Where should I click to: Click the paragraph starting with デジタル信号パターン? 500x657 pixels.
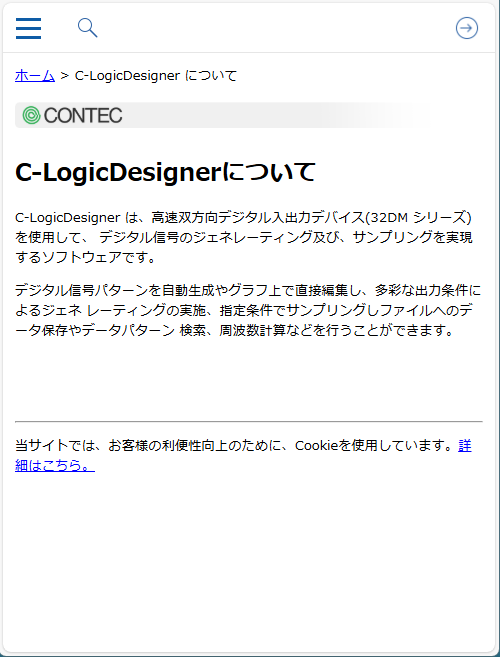click(x=248, y=310)
